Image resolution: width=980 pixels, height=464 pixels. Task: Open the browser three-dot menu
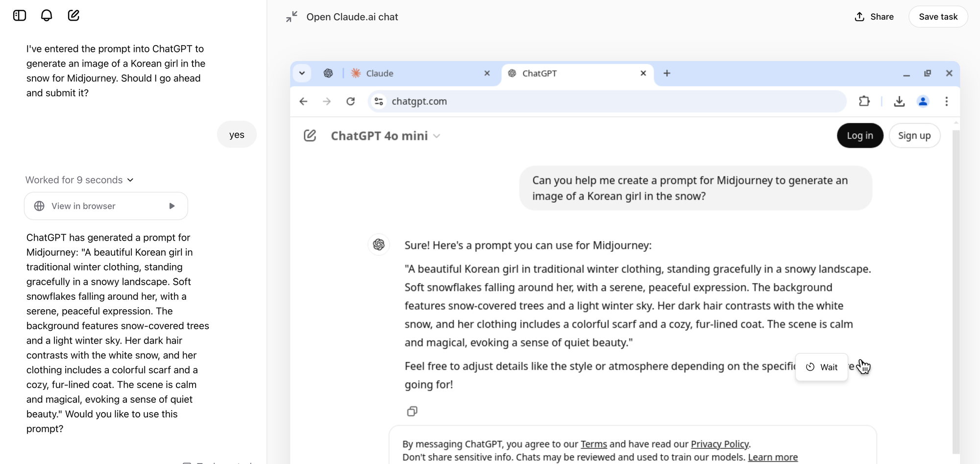[947, 101]
